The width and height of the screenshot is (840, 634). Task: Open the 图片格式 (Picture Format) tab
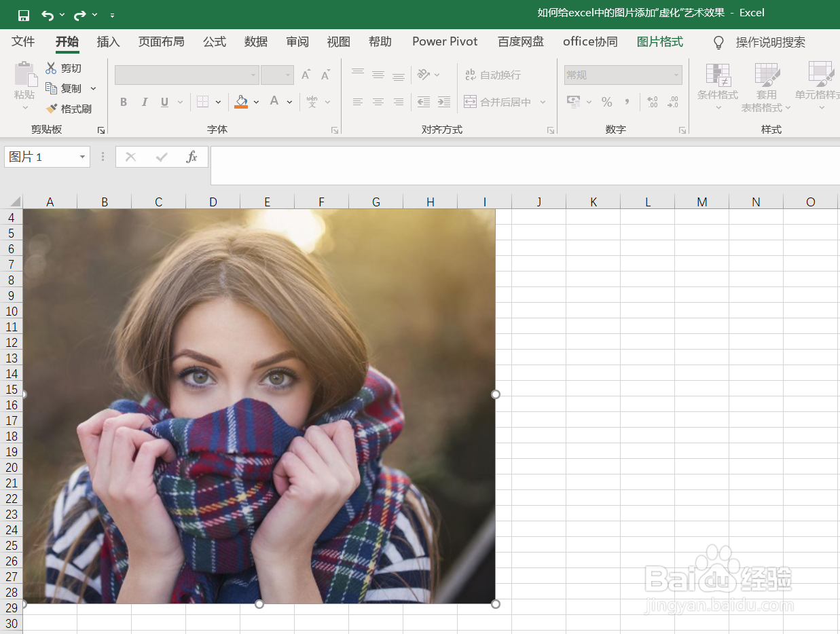click(x=659, y=41)
